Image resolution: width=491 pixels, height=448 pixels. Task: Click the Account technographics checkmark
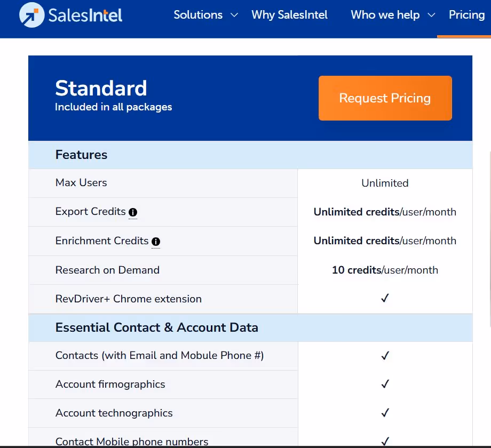385,413
